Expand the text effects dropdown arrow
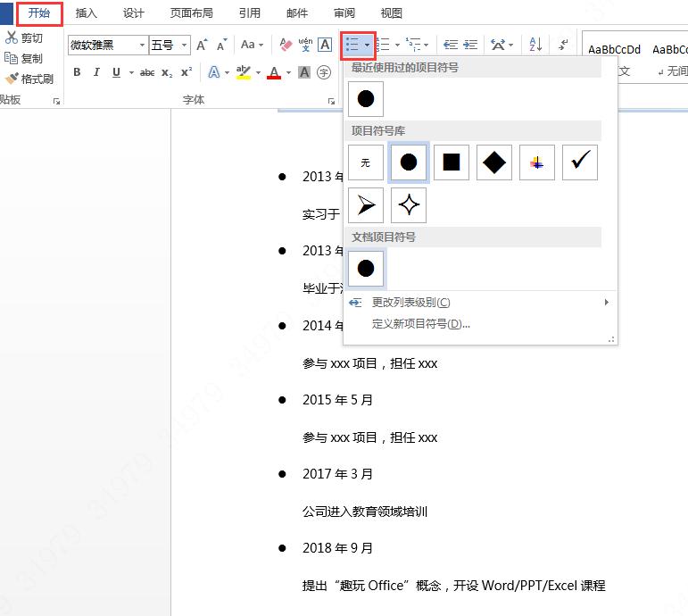The image size is (688, 616). tap(227, 72)
